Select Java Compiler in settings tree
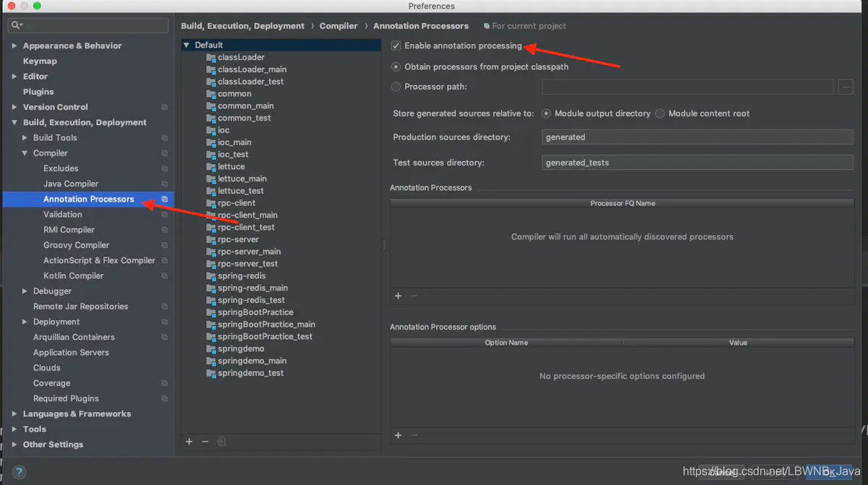The width and height of the screenshot is (868, 485). (71, 184)
